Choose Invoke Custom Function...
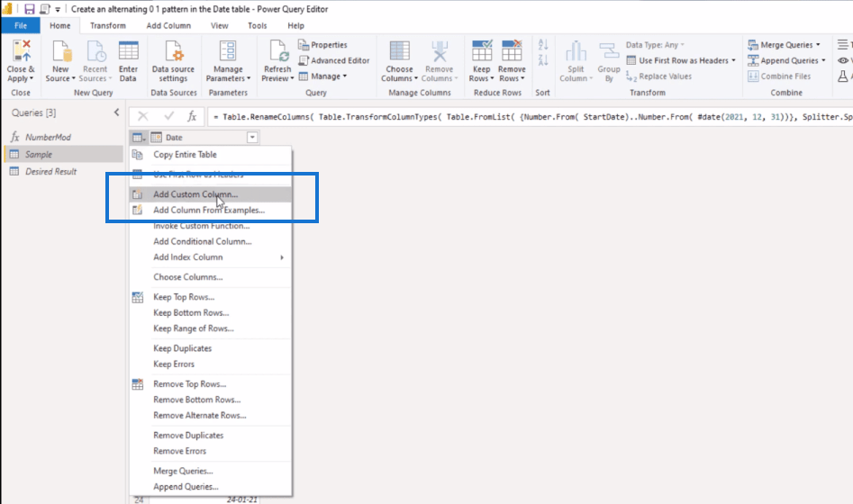 tap(211, 226)
